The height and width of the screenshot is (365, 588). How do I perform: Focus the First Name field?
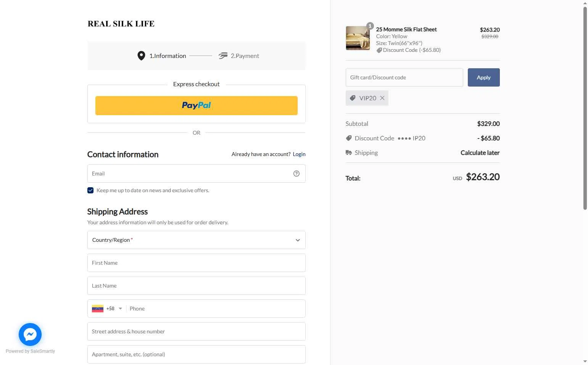click(x=197, y=263)
